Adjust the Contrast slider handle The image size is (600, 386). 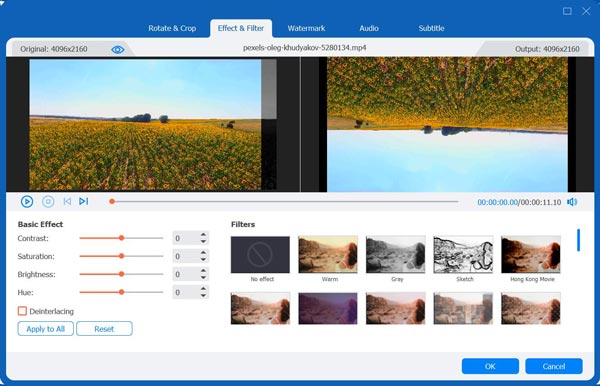(121, 238)
